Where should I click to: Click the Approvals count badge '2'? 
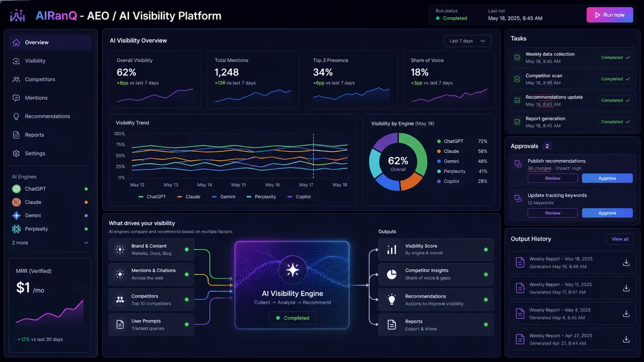point(547,146)
